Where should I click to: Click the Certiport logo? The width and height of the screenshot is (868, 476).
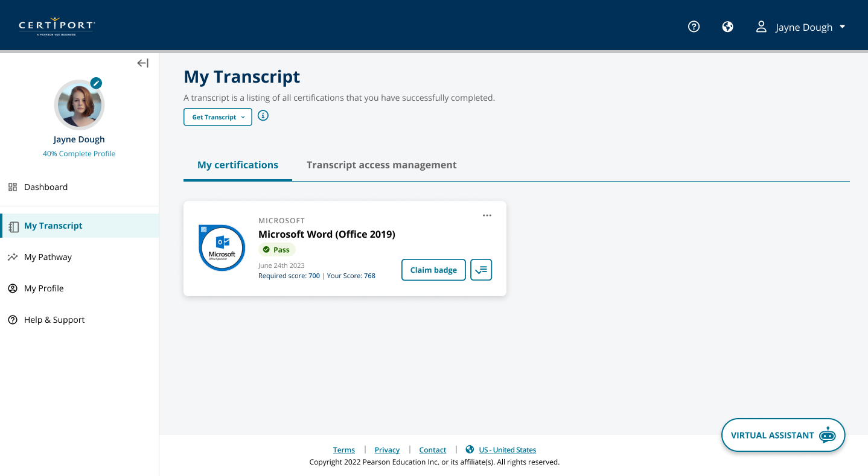[x=57, y=27]
